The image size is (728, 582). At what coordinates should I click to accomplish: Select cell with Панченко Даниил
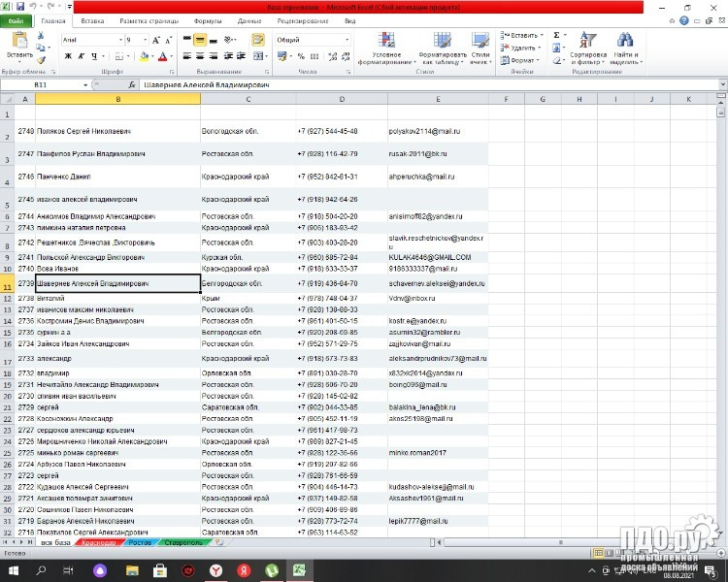click(117, 177)
